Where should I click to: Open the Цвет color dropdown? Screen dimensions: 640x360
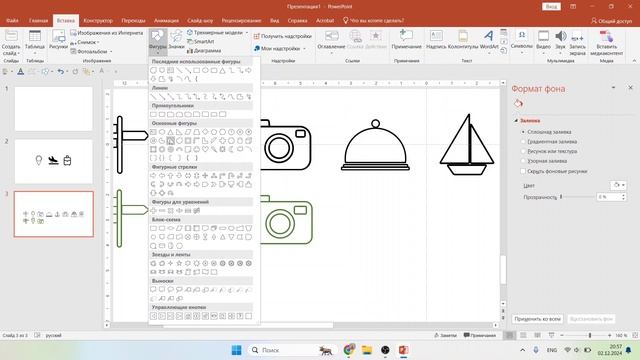[618, 185]
